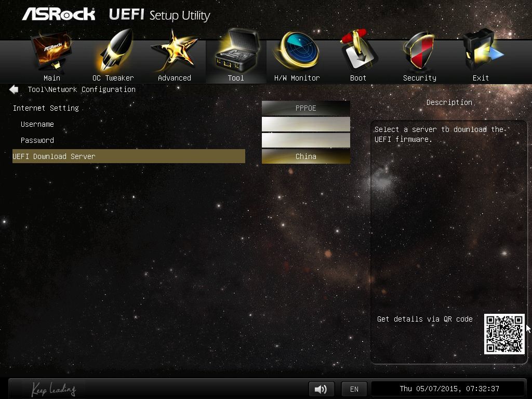
Task: Toggle the sound speaker icon
Action: point(321,389)
